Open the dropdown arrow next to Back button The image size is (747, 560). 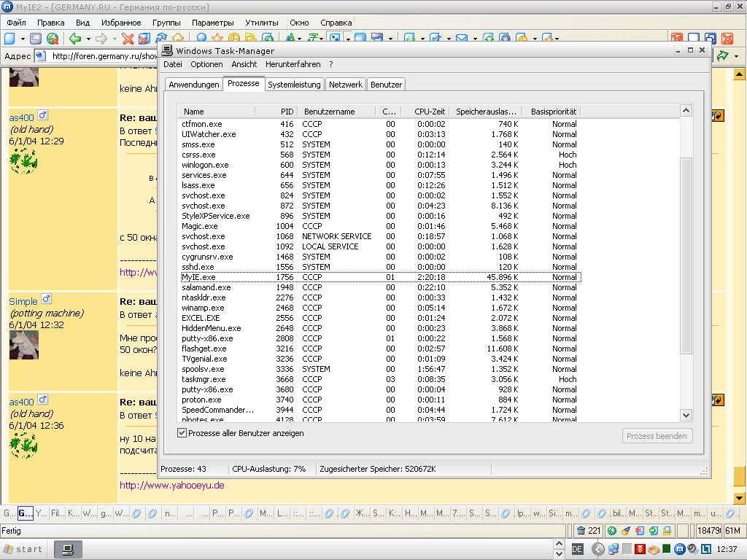click(88, 39)
